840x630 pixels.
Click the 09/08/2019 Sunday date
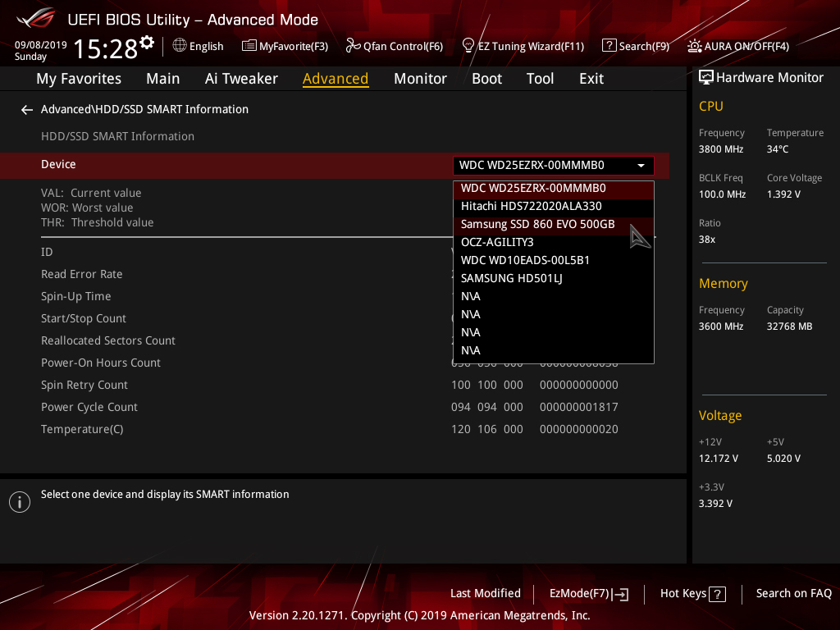(x=41, y=51)
